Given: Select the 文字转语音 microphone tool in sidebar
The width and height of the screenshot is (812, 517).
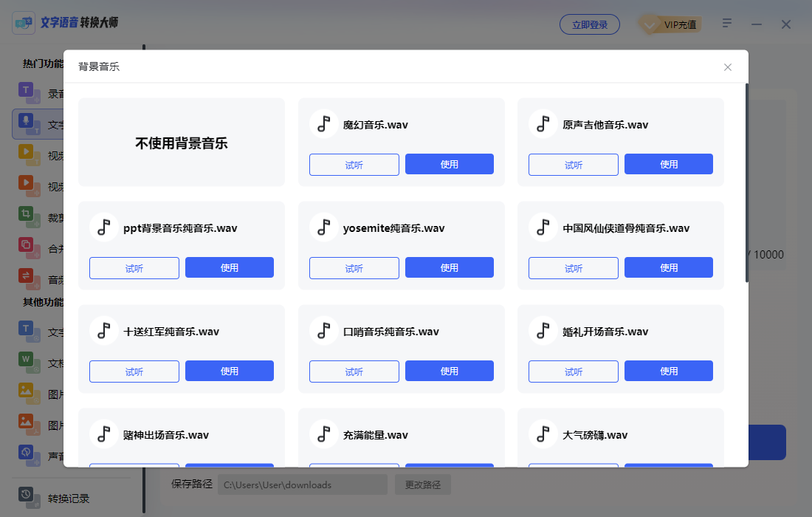Looking at the screenshot, I should pyautogui.click(x=24, y=124).
